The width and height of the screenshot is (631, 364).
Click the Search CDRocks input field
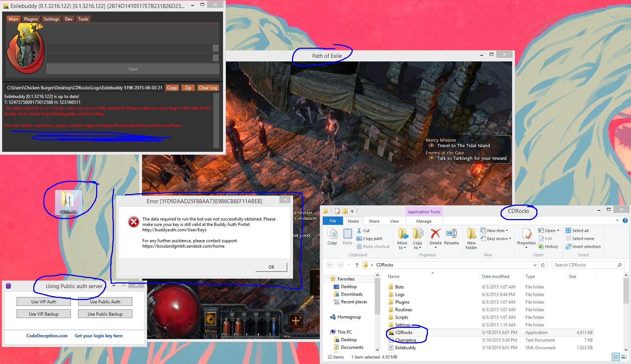tap(584, 265)
